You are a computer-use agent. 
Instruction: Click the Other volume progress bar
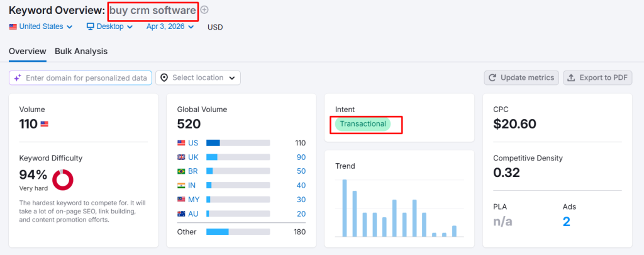(238, 232)
